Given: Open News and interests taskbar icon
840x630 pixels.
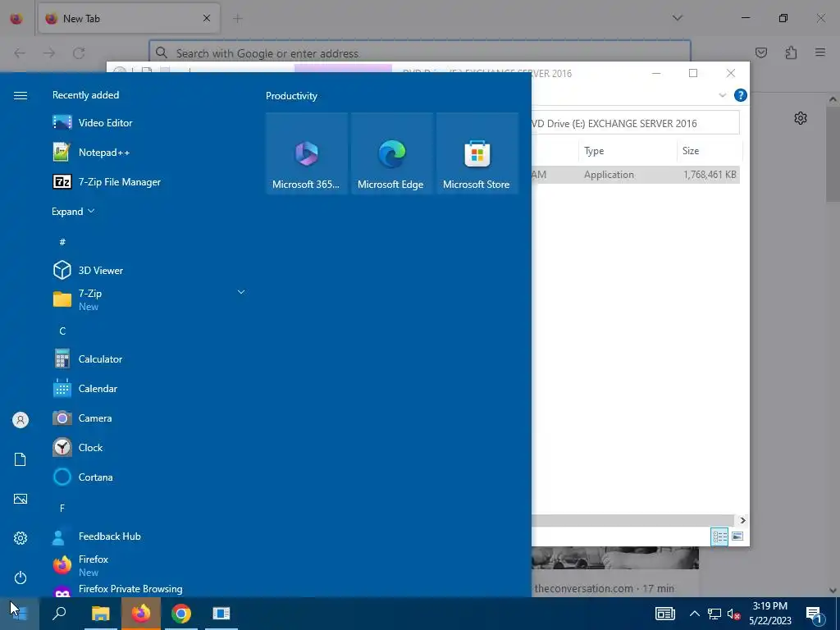Looking at the screenshot, I should (664, 614).
